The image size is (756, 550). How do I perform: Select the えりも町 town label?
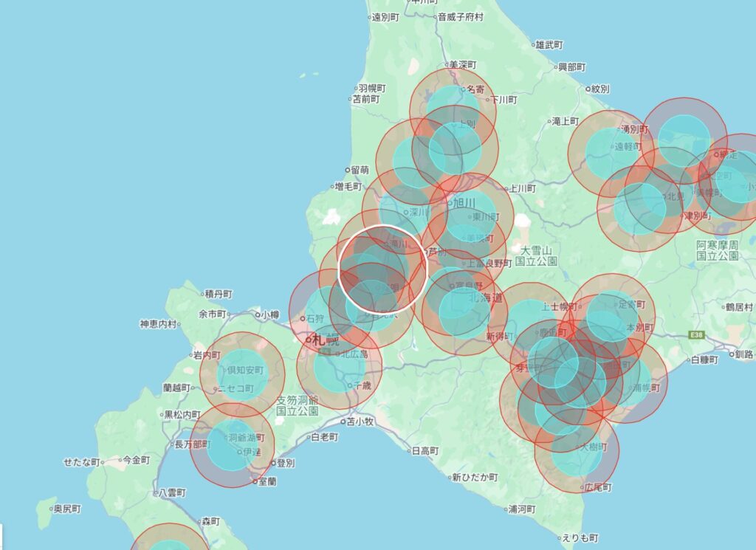579,538
